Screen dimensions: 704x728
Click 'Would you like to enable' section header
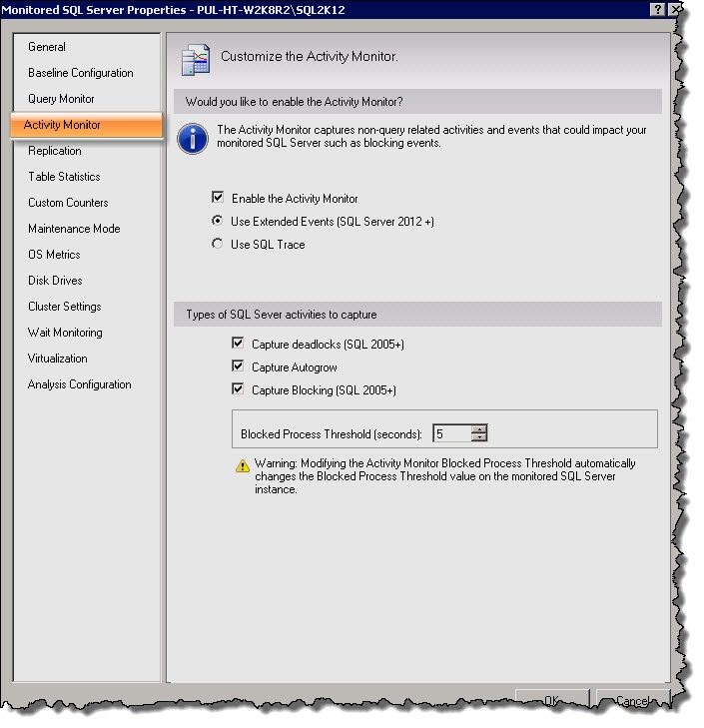coord(417,102)
